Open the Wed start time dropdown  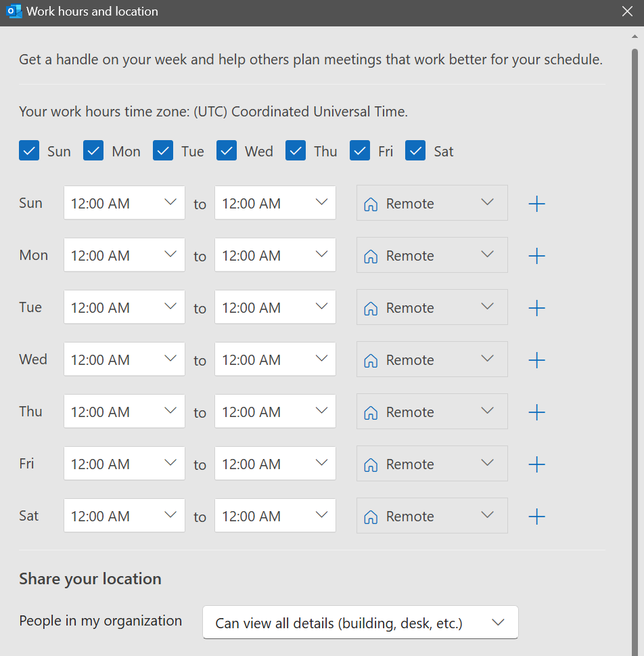point(124,359)
